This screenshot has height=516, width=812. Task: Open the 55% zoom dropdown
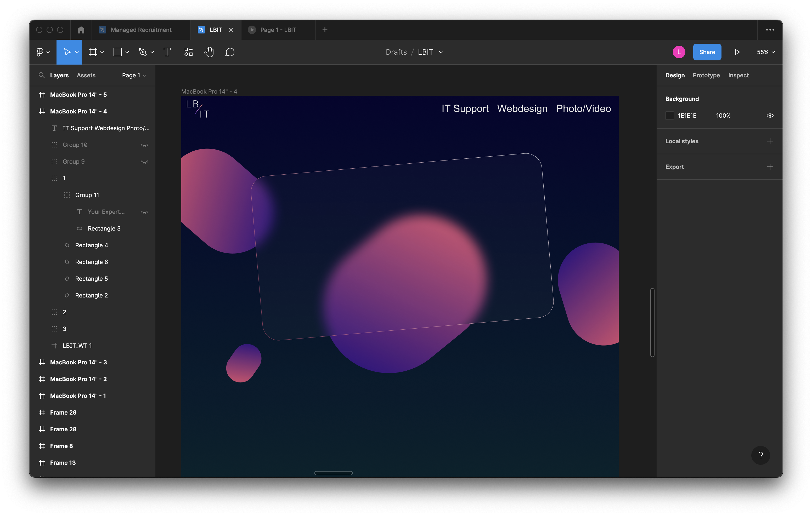pyautogui.click(x=765, y=52)
